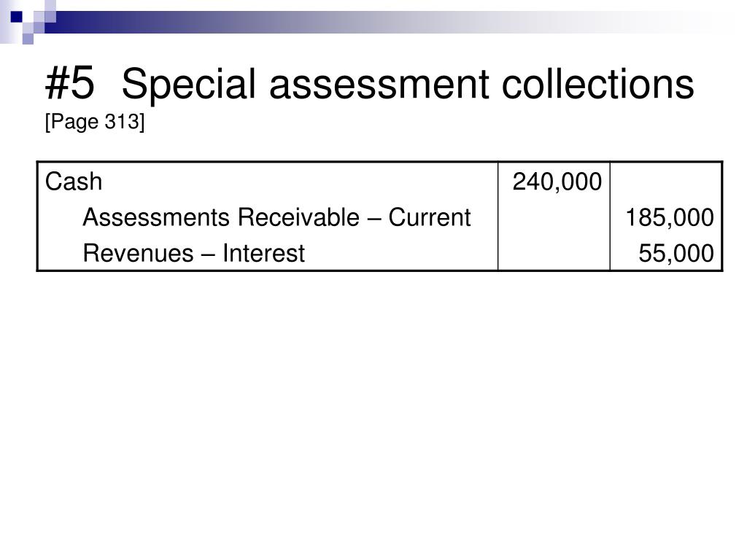
Task: Select the 185,000 credit amount
Action: pos(670,217)
